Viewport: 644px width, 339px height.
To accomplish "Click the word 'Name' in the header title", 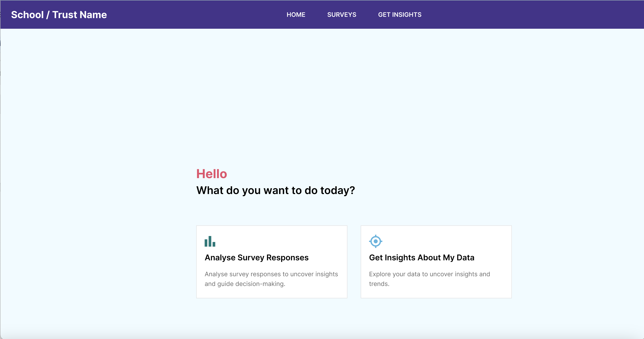I will [x=93, y=15].
